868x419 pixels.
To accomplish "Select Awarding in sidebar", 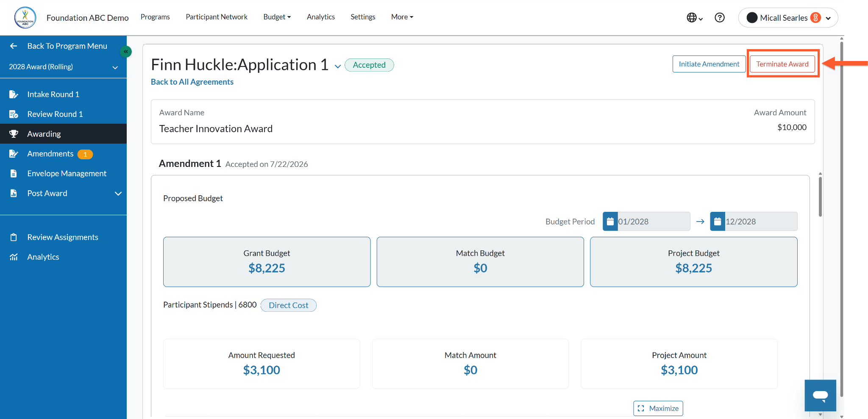I will [63, 134].
